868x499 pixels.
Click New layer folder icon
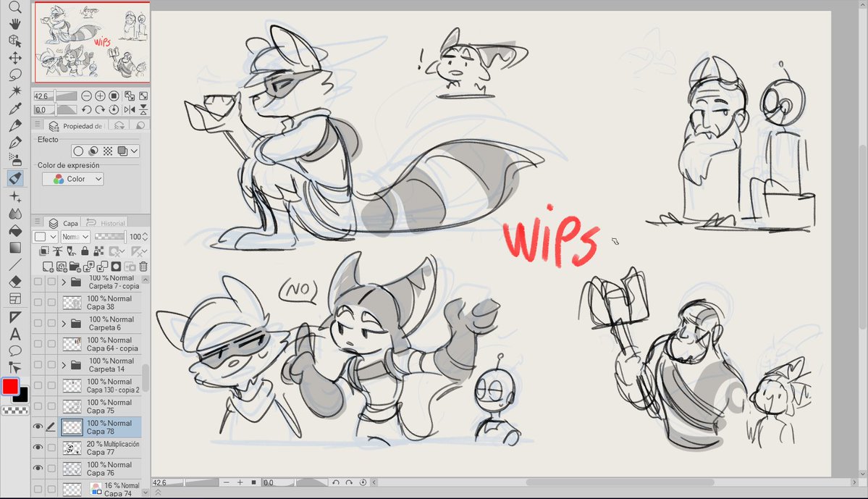click(x=75, y=267)
